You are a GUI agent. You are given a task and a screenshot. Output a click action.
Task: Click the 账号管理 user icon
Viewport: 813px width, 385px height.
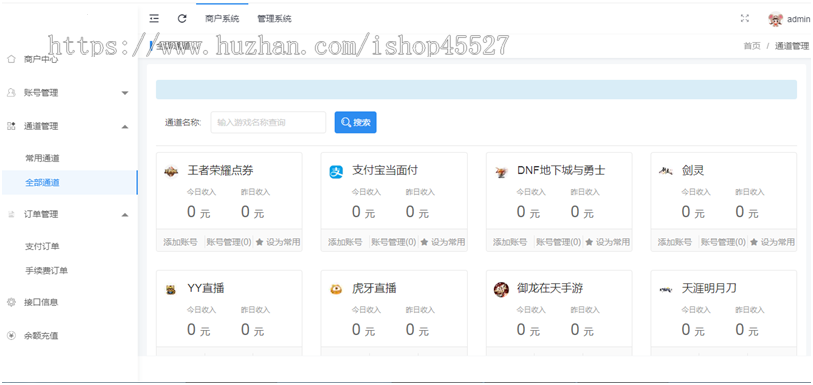point(11,93)
